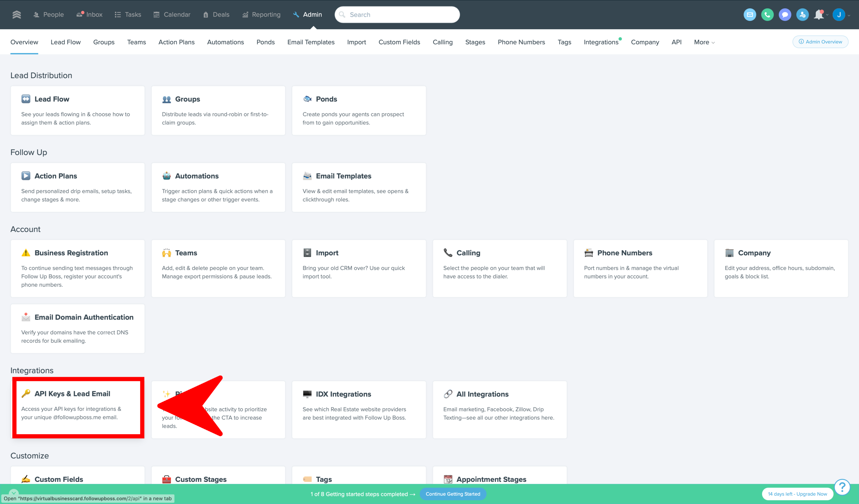
Task: Click the Action Plans play icon
Action: [x=26, y=176]
